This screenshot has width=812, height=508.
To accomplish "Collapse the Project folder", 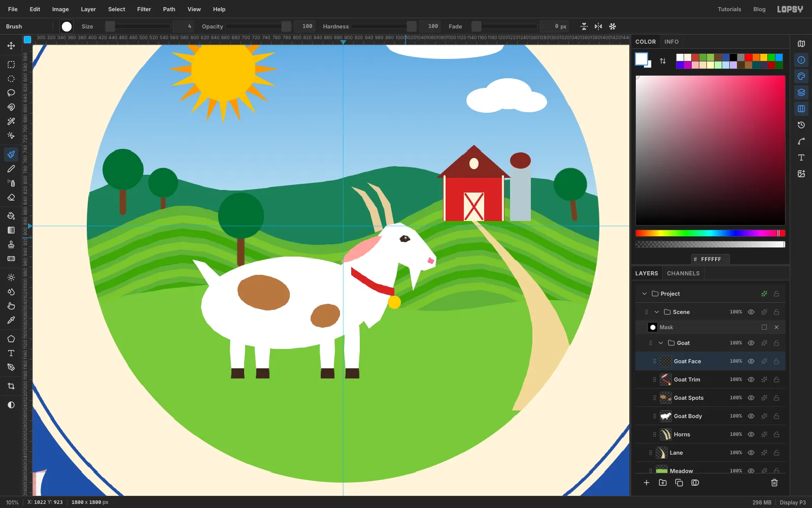I will coord(645,294).
